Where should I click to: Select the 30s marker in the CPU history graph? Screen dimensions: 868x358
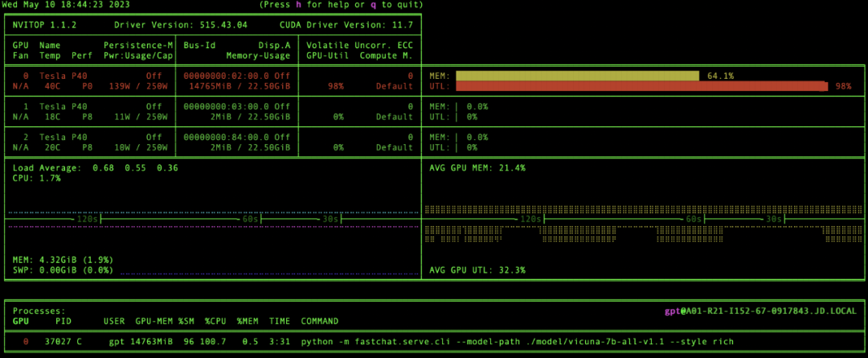(x=330, y=220)
